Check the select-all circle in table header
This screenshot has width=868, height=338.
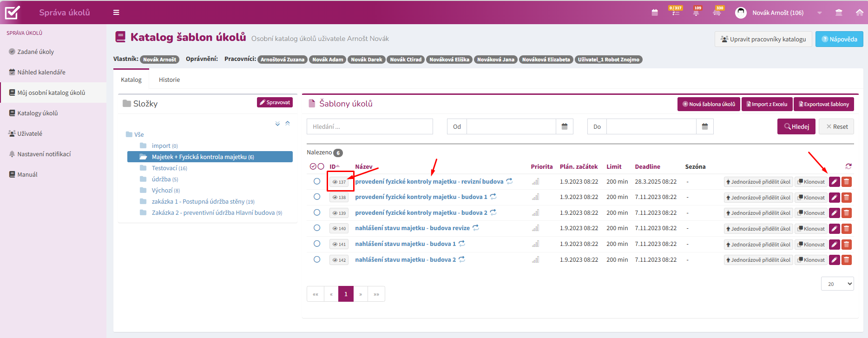point(313,166)
